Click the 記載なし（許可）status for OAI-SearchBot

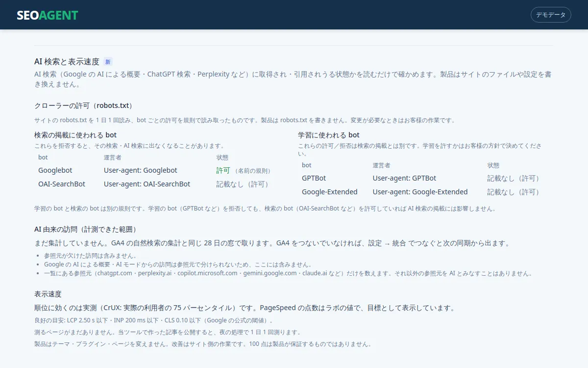click(x=244, y=184)
